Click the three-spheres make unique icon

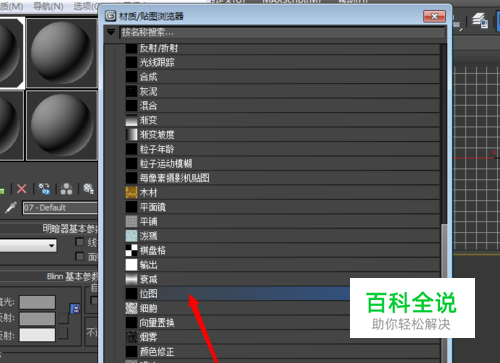tap(67, 189)
